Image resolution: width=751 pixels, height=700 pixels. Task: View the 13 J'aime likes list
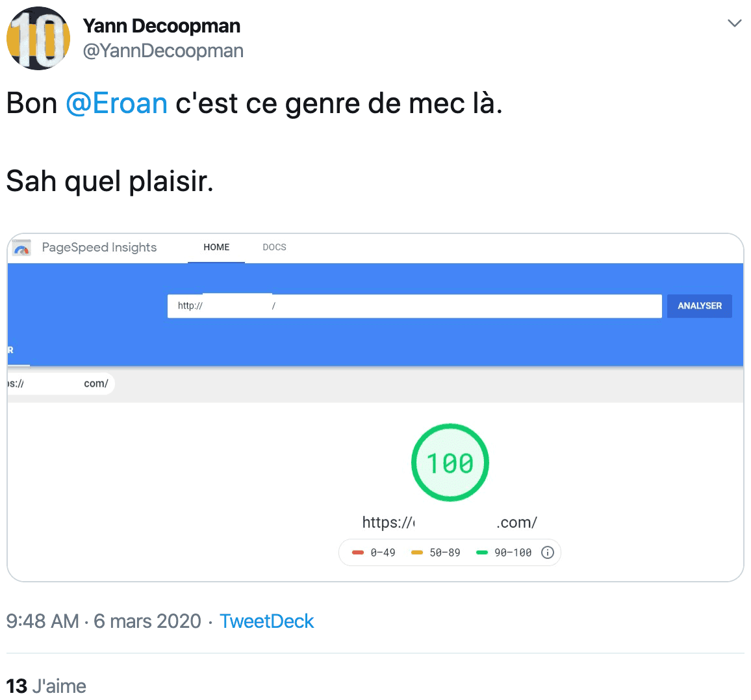(46, 686)
